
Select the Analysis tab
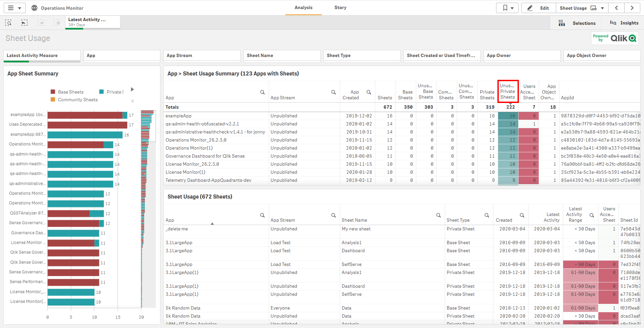coord(303,7)
